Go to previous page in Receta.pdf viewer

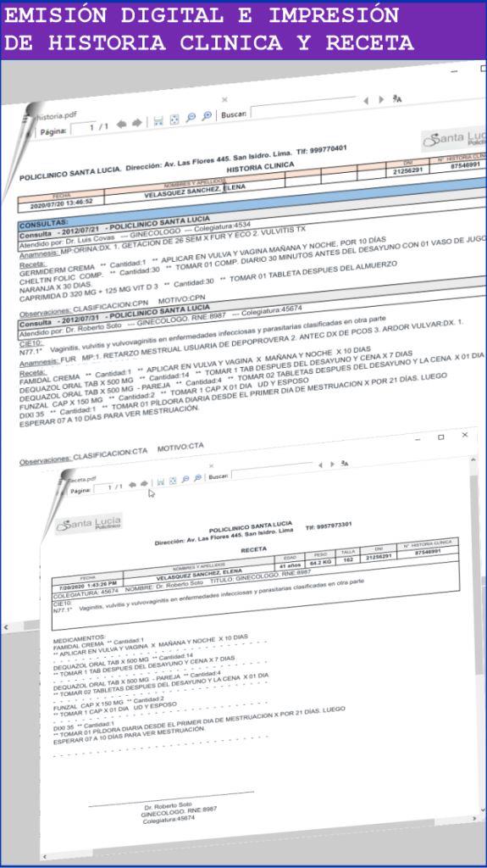pyautogui.click(x=132, y=485)
